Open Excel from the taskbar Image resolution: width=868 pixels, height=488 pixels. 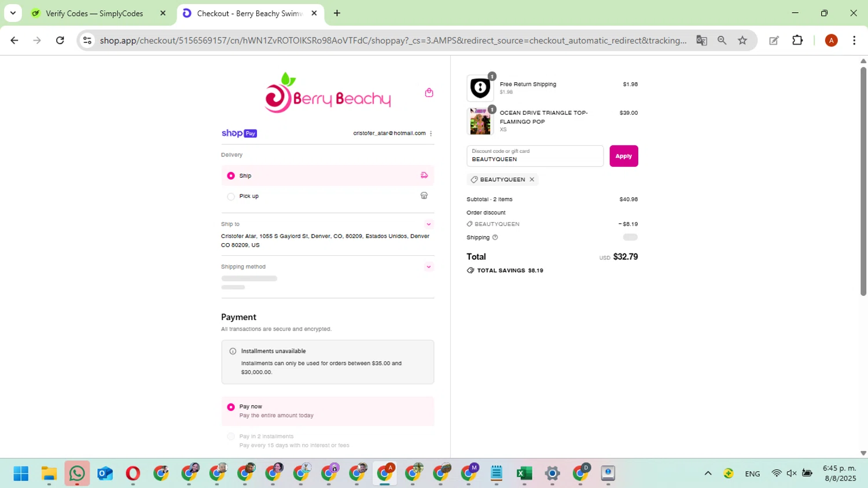pyautogui.click(x=524, y=474)
